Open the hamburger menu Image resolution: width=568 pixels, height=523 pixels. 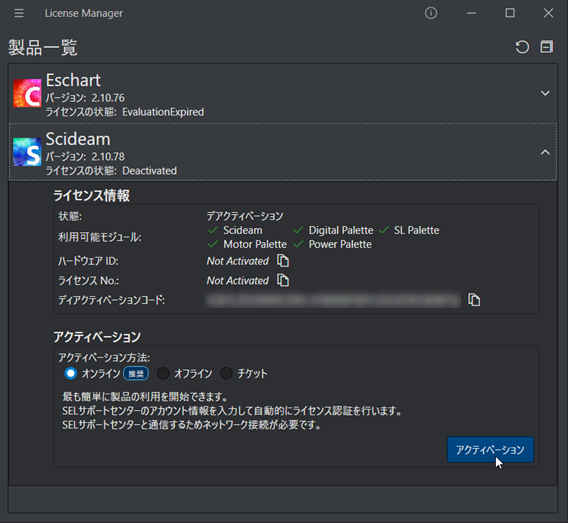click(x=19, y=13)
